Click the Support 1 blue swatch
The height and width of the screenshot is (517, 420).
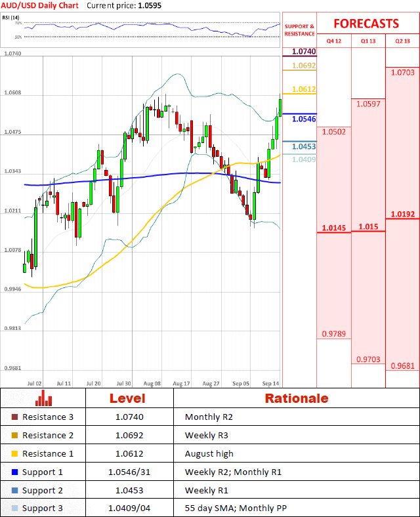[15, 472]
